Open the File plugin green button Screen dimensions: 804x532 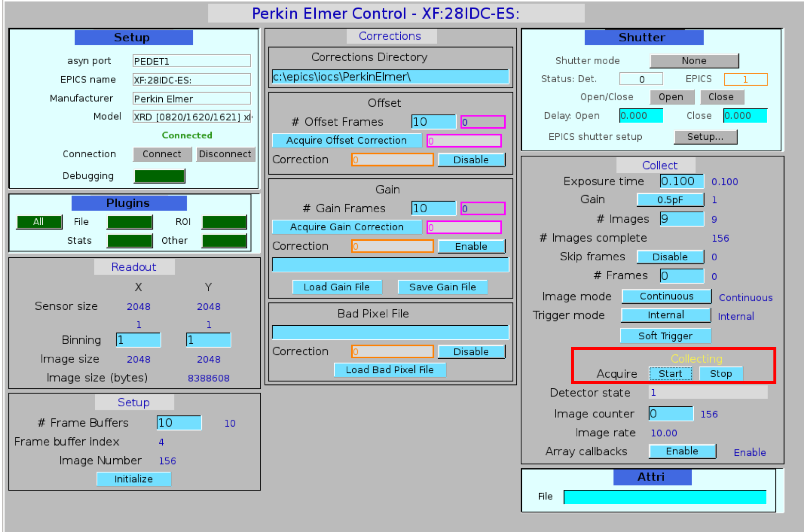[x=130, y=222]
